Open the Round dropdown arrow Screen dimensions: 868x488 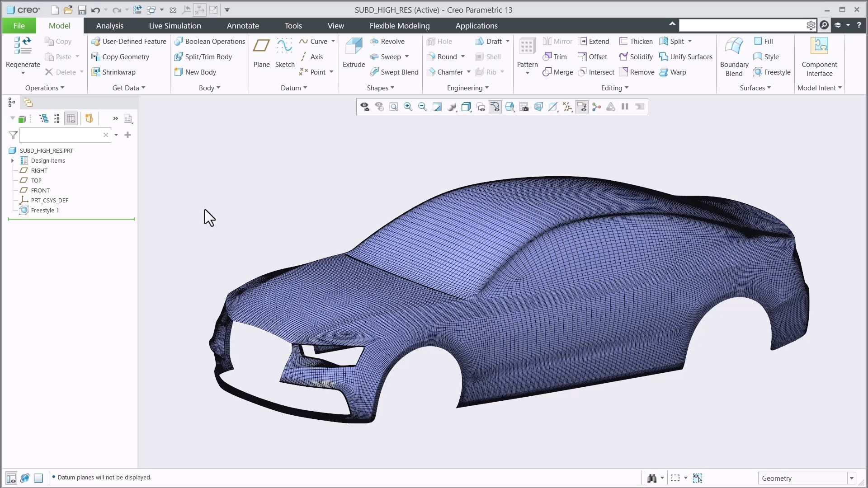pyautogui.click(x=463, y=57)
